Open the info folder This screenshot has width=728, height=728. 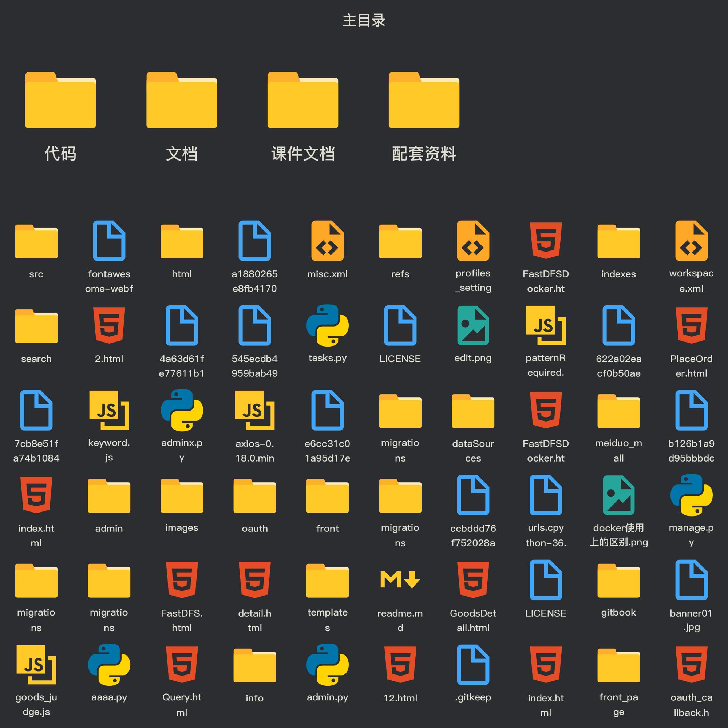coord(255,665)
